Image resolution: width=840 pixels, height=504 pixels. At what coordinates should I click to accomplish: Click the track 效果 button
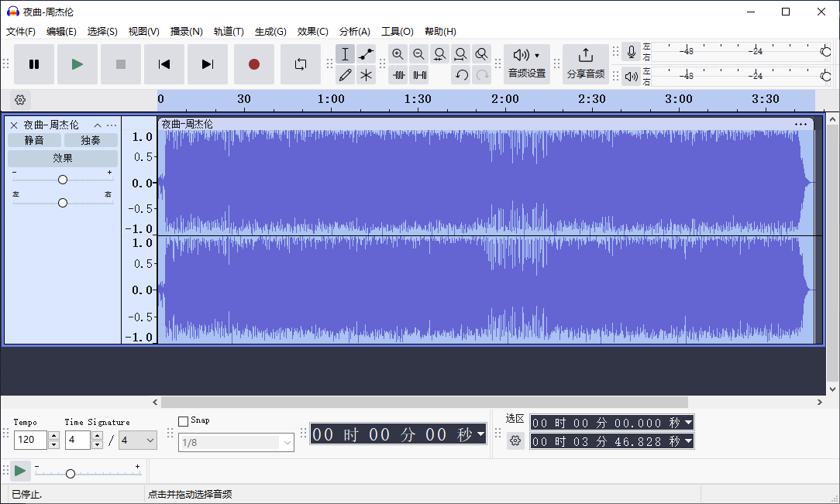[x=62, y=158]
